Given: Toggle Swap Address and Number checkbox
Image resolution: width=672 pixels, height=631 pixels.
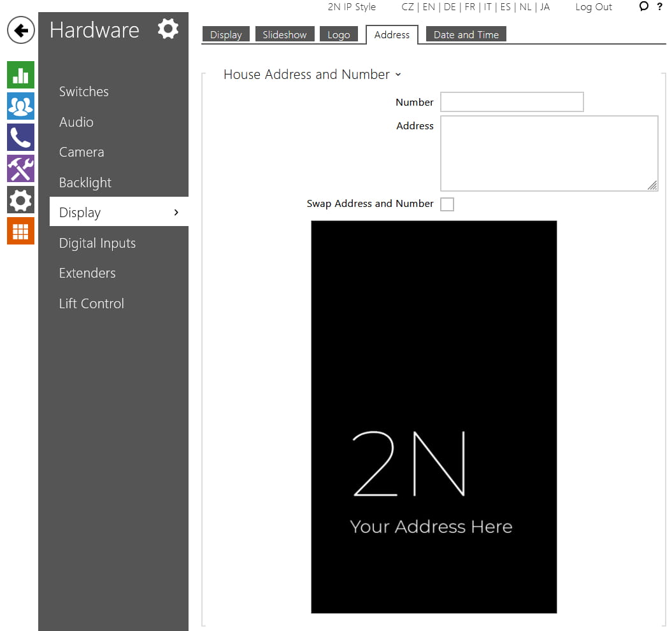Looking at the screenshot, I should (447, 204).
